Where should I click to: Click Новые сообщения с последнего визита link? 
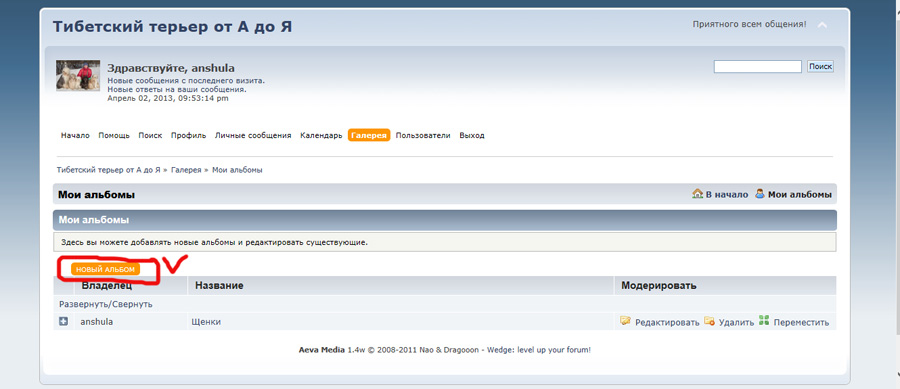tap(186, 81)
